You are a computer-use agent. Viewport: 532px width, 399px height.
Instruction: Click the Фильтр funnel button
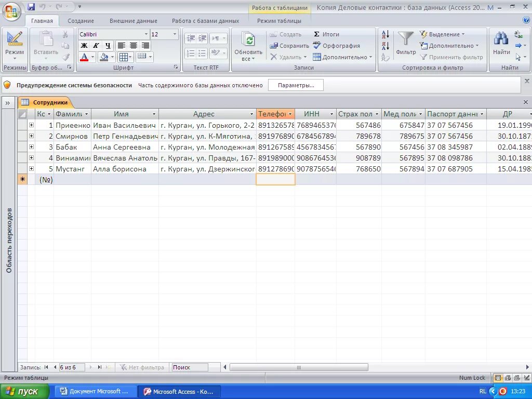(x=405, y=43)
